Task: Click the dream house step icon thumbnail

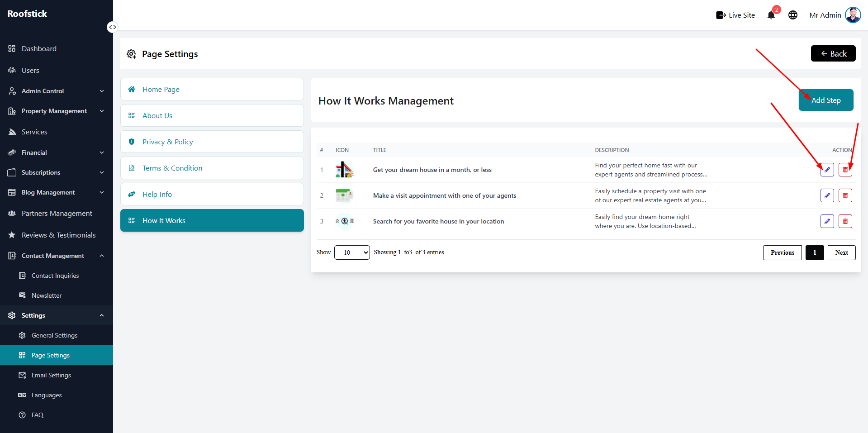Action: [x=344, y=170]
